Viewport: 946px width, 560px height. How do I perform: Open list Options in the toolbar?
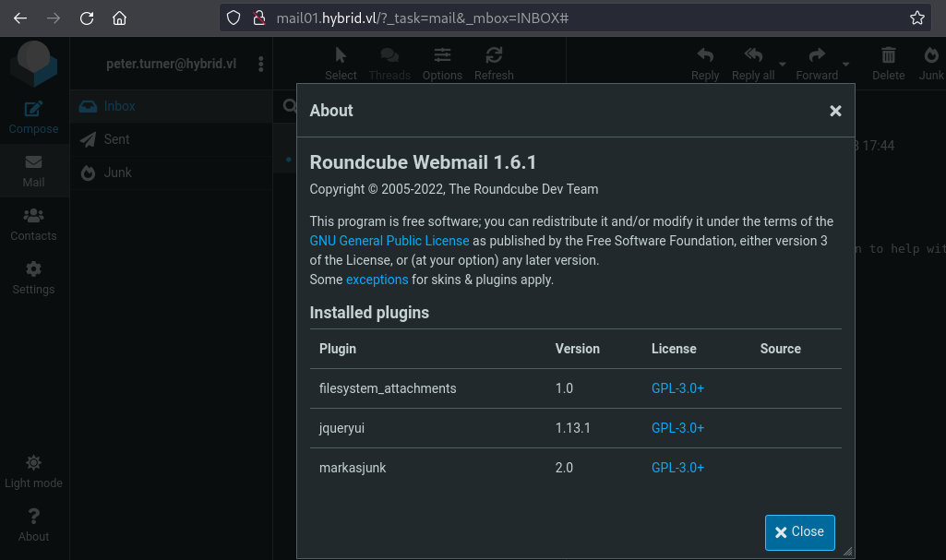(442, 64)
